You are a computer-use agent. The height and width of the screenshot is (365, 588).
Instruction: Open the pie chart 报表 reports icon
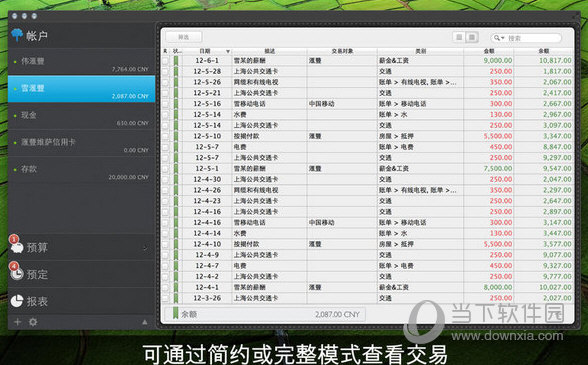tap(17, 301)
